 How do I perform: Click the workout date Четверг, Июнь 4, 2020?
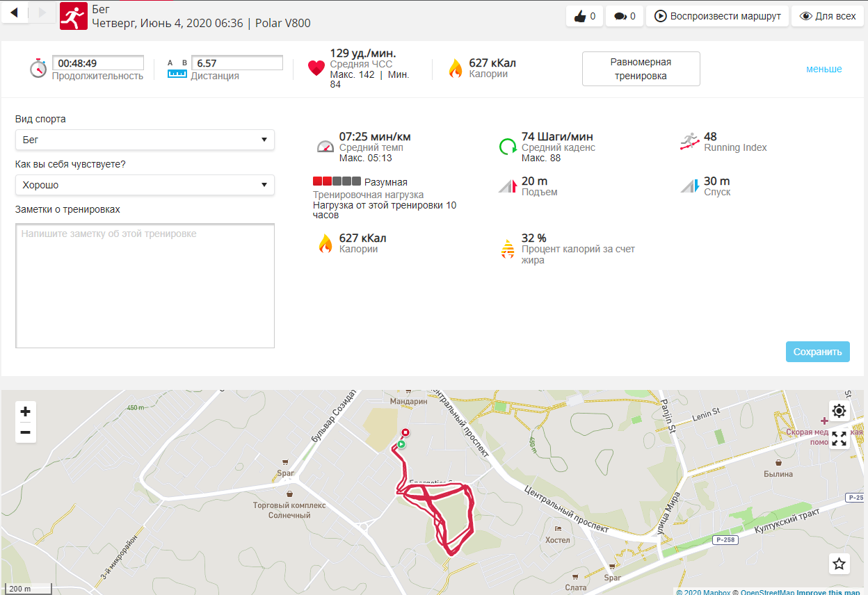168,23
